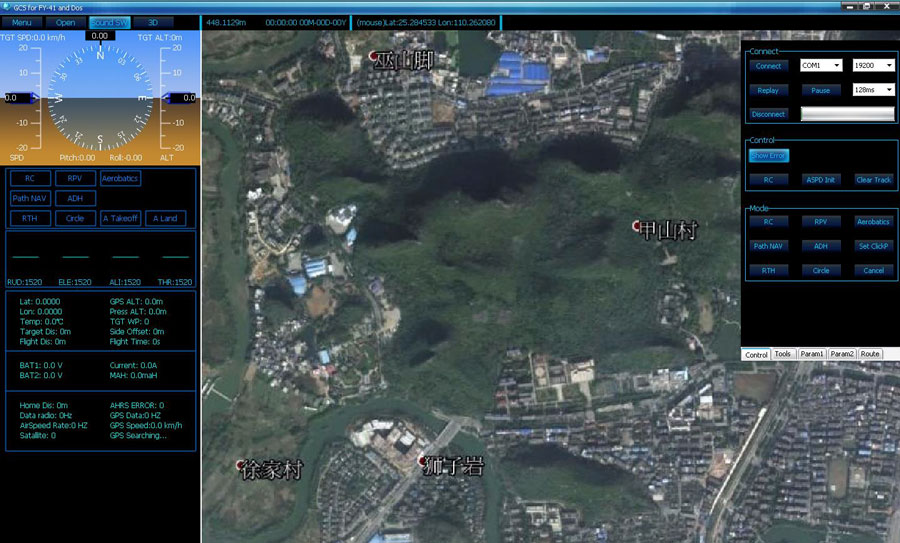900x543 pixels.
Task: Open the 128ms interval dropdown
Action: pyautogui.click(x=873, y=90)
